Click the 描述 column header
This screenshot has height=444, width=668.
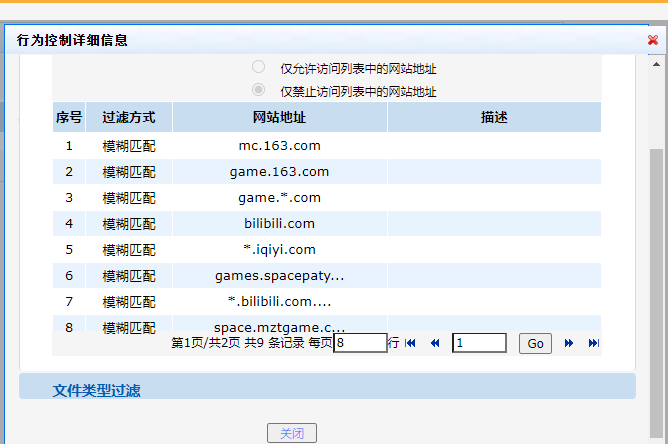coord(494,117)
